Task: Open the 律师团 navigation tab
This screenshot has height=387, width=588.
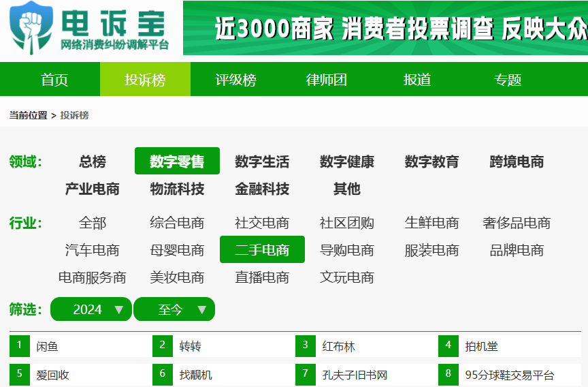Action: [x=326, y=79]
